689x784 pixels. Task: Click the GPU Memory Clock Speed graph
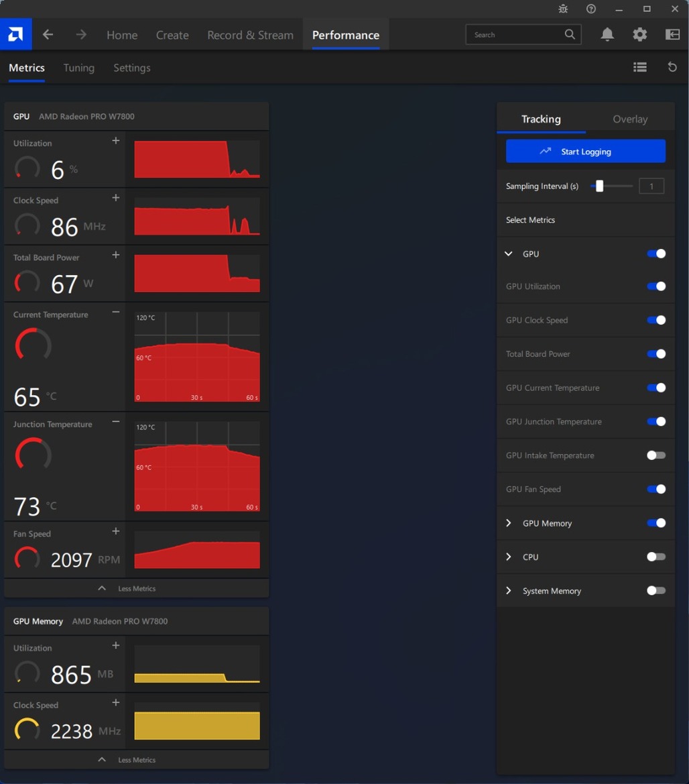pos(197,721)
